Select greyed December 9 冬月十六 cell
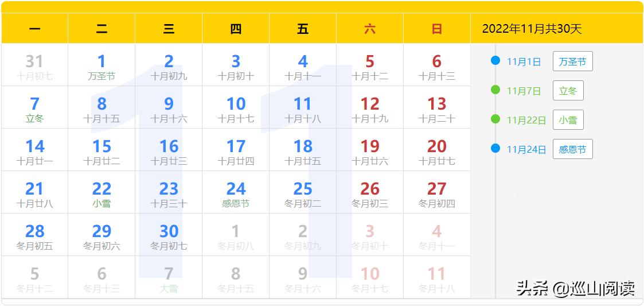This screenshot has width=644, height=306. coord(303,277)
